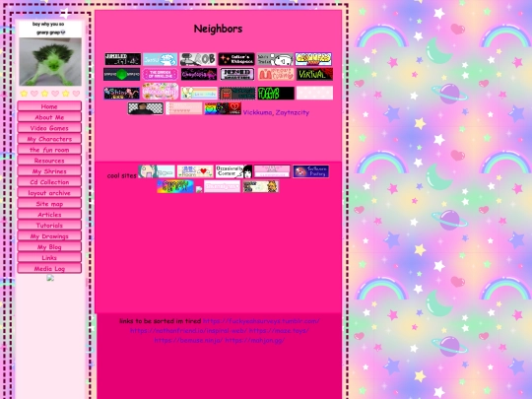Open the layout archive page
The height and width of the screenshot is (399, 532).
pyautogui.click(x=49, y=193)
